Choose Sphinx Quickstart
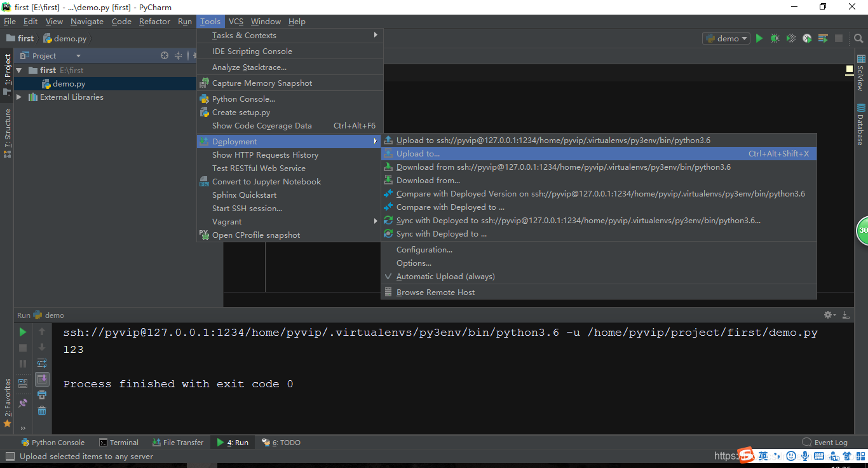 (x=289, y=195)
